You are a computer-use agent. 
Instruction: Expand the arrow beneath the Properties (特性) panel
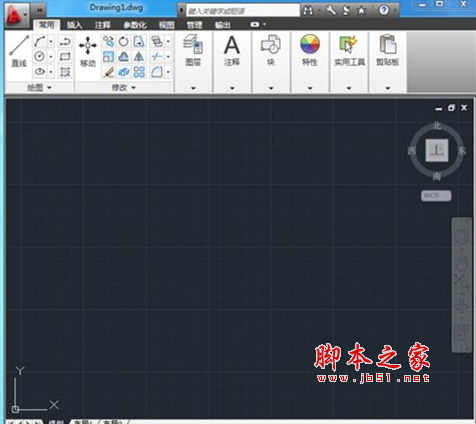click(310, 88)
